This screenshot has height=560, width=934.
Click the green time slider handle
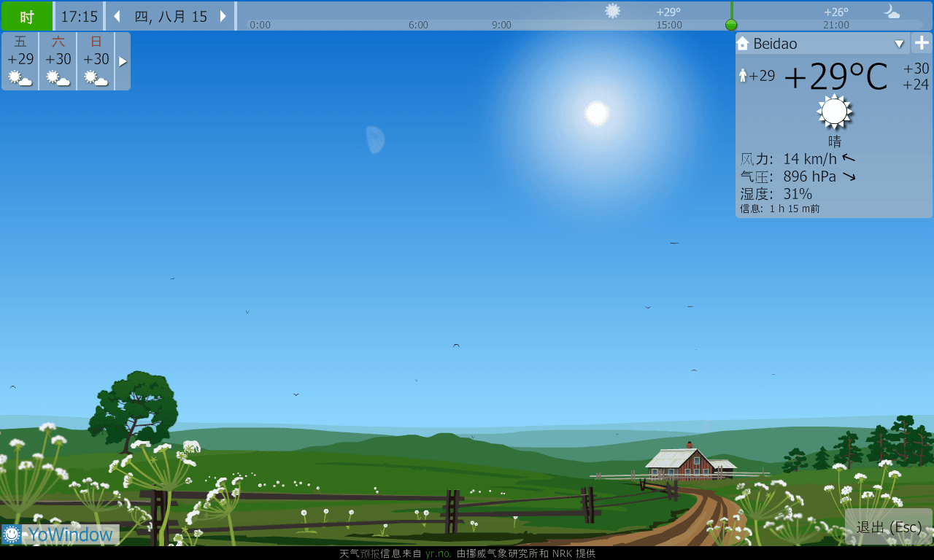tap(731, 25)
